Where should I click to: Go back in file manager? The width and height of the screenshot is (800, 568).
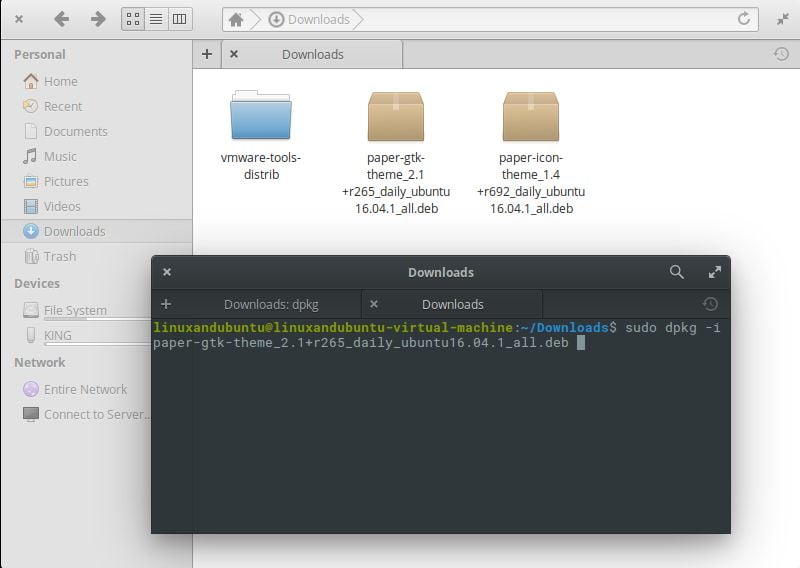click(61, 19)
